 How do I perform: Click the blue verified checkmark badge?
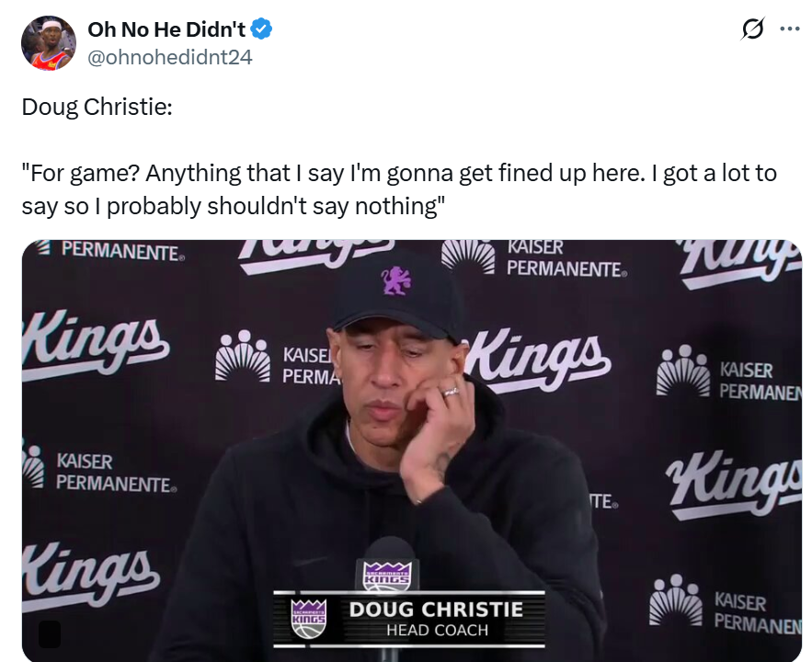tap(262, 29)
